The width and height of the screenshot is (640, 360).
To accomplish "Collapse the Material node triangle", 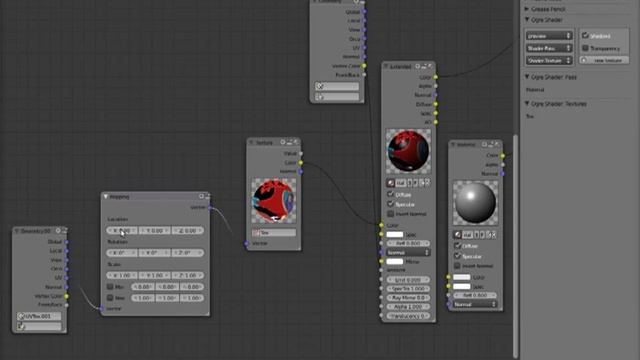I will (x=453, y=145).
